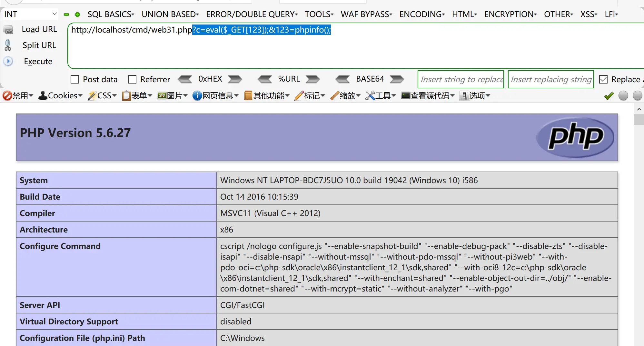Click the green checkmark status icon
The image size is (644, 346).
pyautogui.click(x=609, y=96)
